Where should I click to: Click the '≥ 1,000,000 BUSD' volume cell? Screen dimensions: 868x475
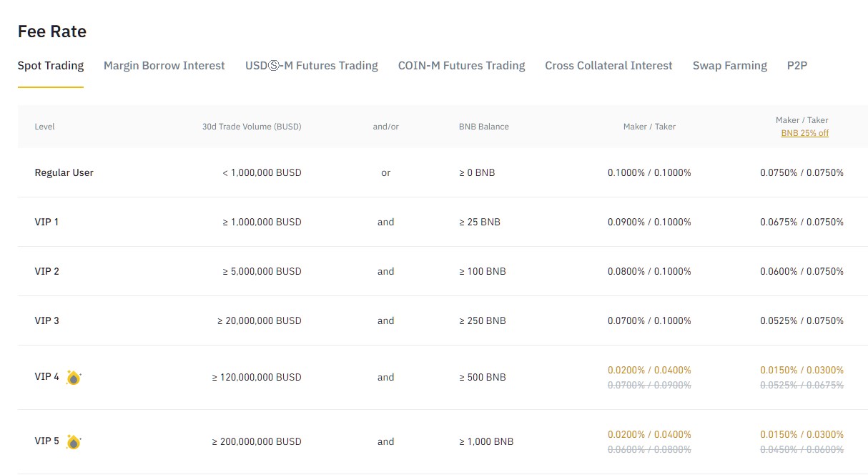pos(262,222)
